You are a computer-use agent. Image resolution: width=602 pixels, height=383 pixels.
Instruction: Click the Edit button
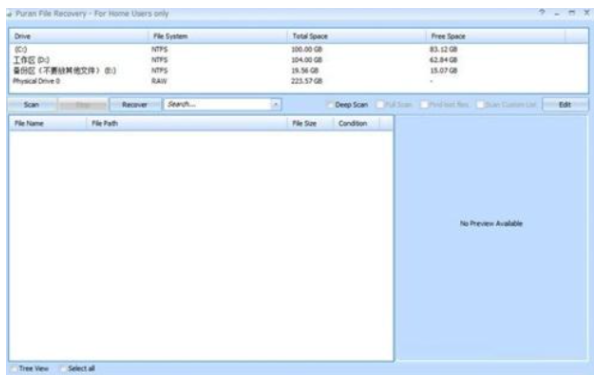(565, 104)
